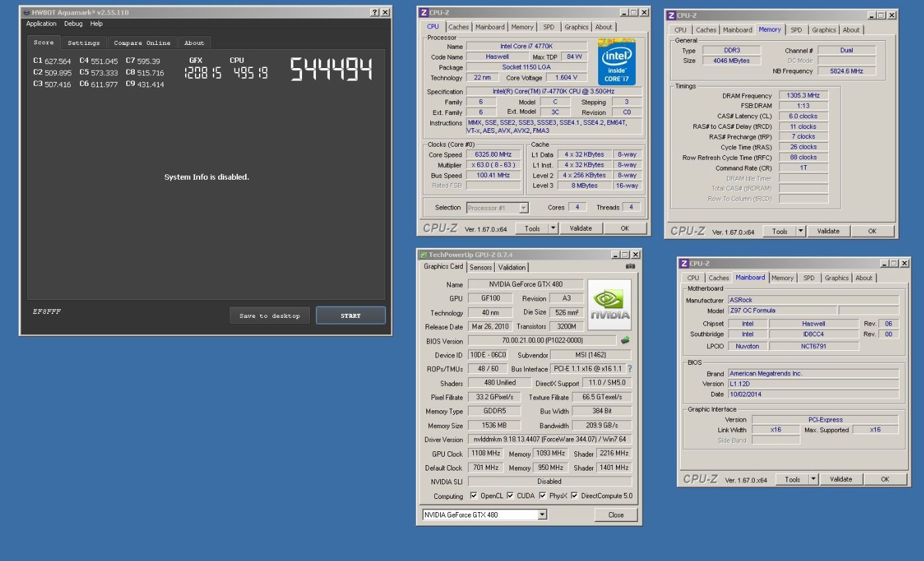
Task: Toggle the OpenCL checkbox
Action: click(473, 496)
